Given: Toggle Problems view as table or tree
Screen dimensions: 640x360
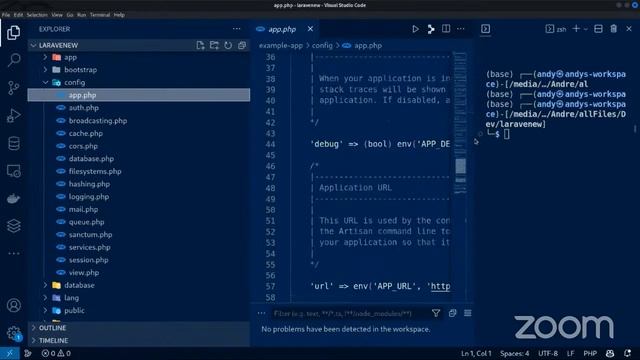Looking at the screenshot, I should (x=468, y=313).
